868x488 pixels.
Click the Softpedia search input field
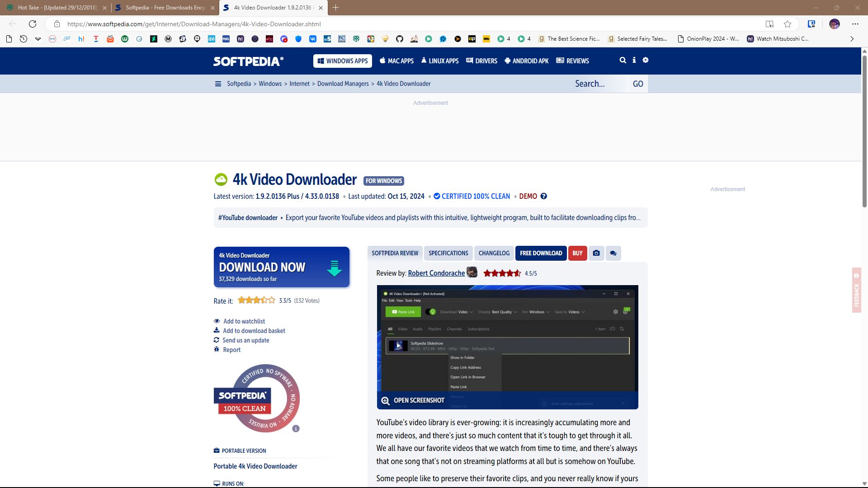[600, 84]
